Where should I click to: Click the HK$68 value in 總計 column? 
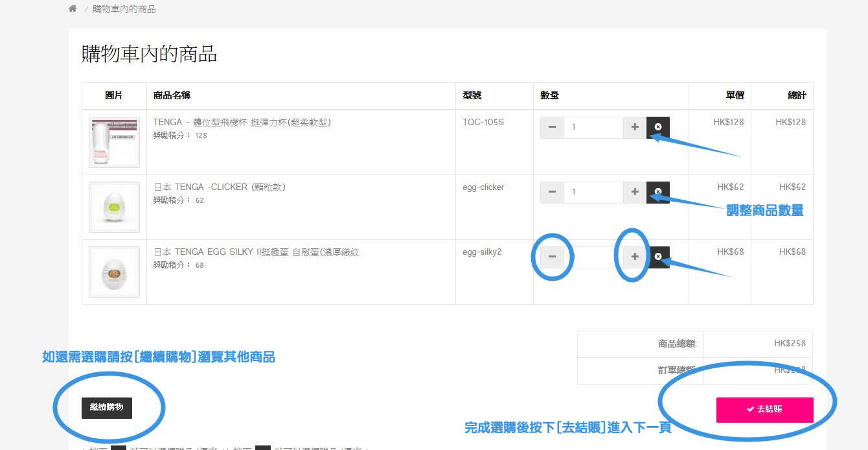pos(793,252)
